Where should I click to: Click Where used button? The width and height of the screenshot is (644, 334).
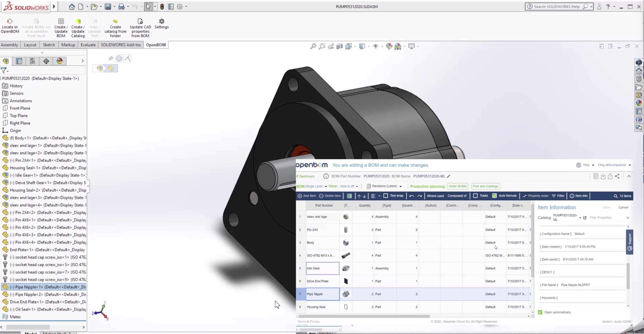click(x=435, y=196)
